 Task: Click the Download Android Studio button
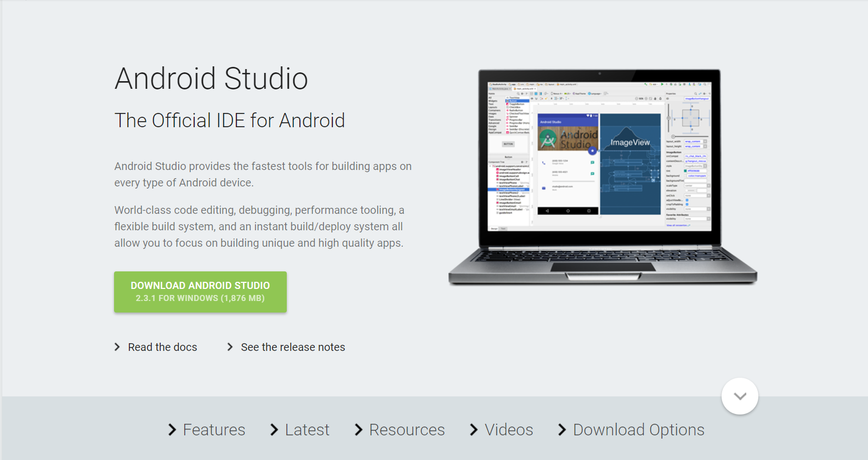tap(200, 292)
